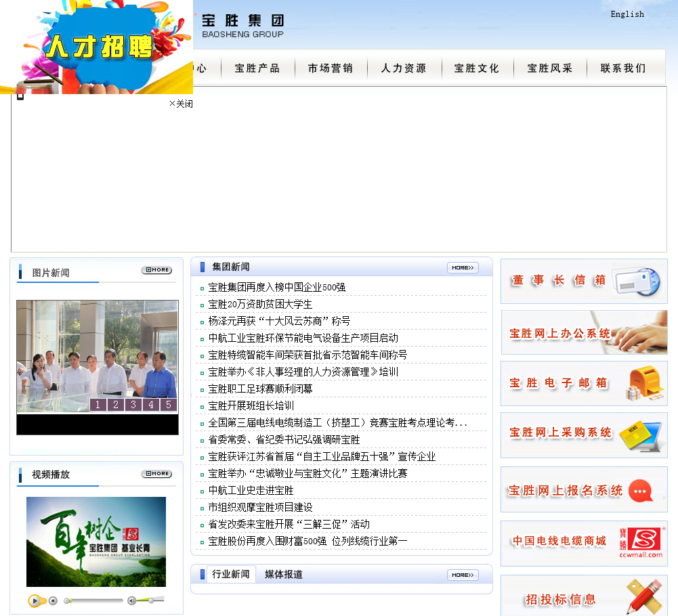This screenshot has height=616, width=678.
Task: Show photo news slide 2
Action: (116, 405)
